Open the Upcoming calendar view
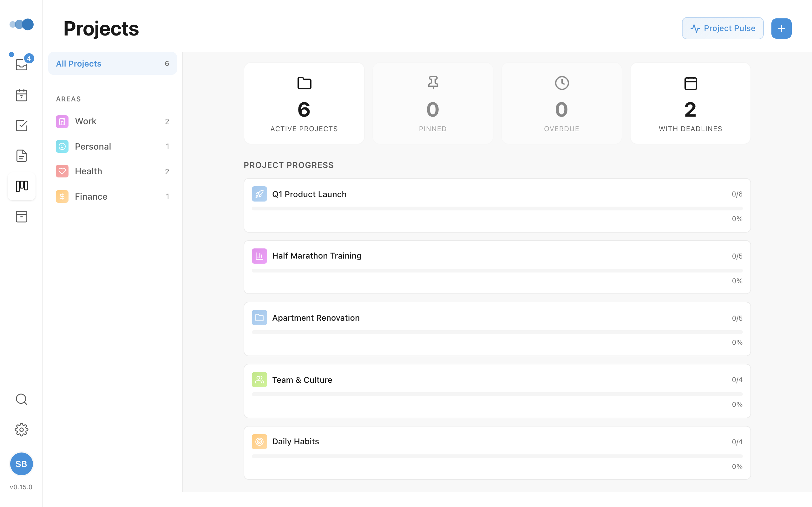The image size is (812, 507). (x=22, y=95)
